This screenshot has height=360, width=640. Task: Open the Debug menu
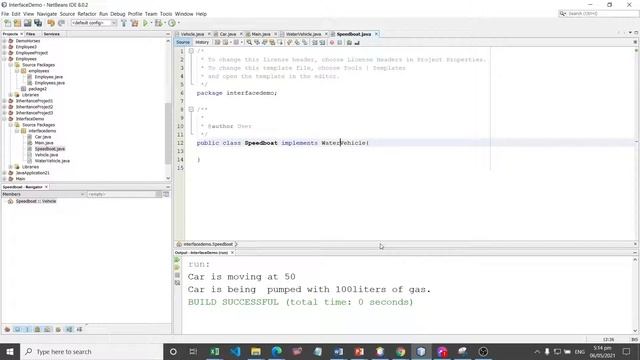coord(118,14)
